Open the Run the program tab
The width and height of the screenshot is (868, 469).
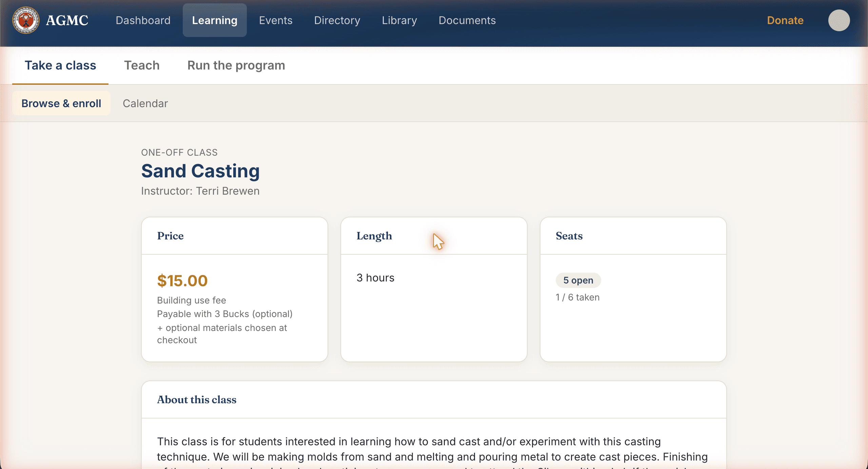pyautogui.click(x=236, y=65)
